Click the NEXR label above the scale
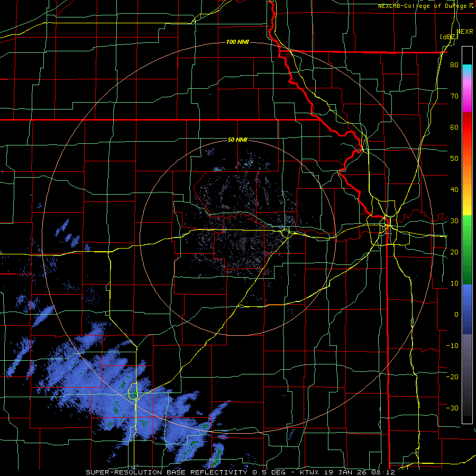Screen dimensions: 476x476 (465, 31)
